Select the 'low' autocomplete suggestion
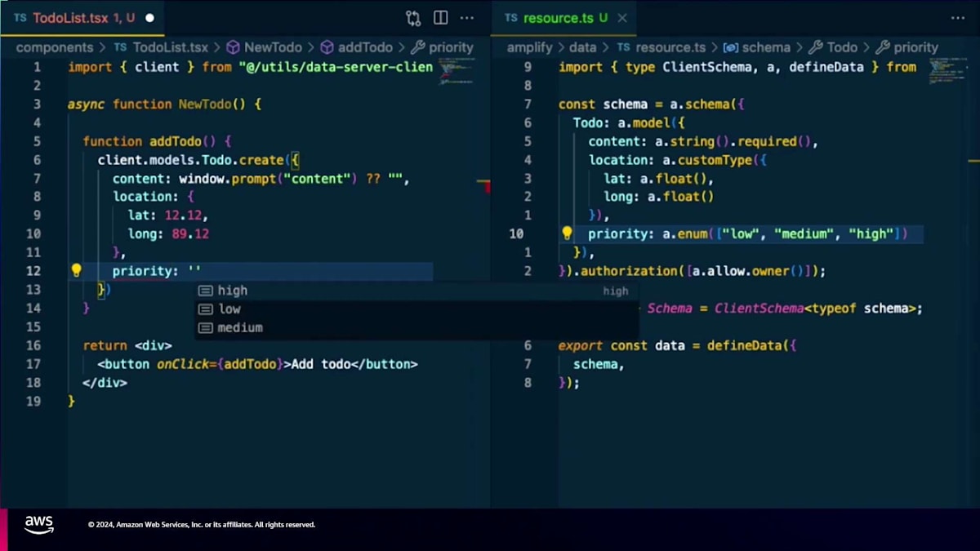Screen dimensions: 980x551 coord(415,309)
